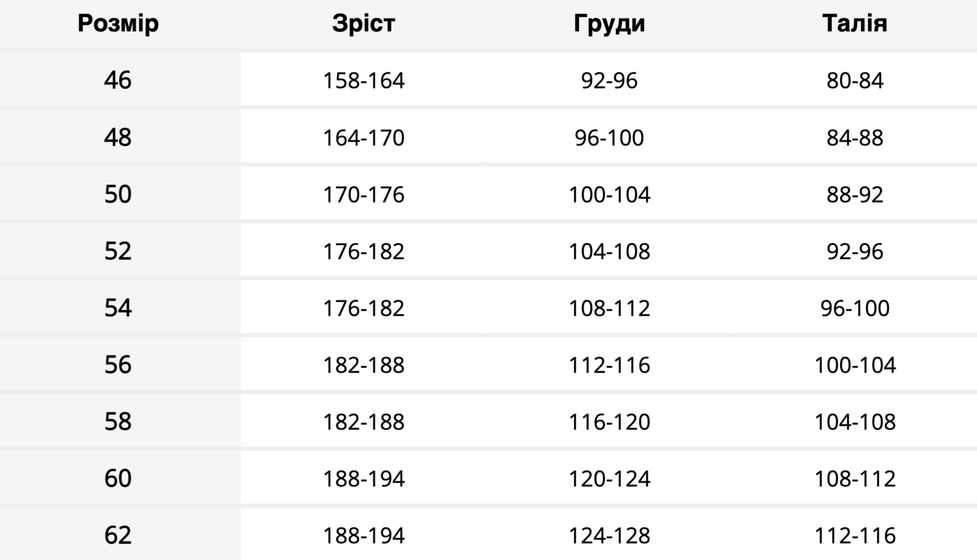Click size 58 in the Розмір column
Image resolution: width=977 pixels, height=560 pixels.
(118, 422)
